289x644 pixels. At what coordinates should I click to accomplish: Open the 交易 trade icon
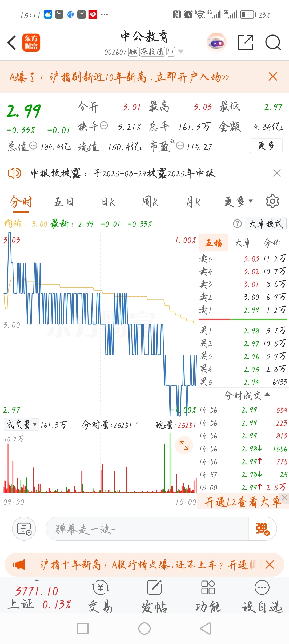tap(100, 596)
